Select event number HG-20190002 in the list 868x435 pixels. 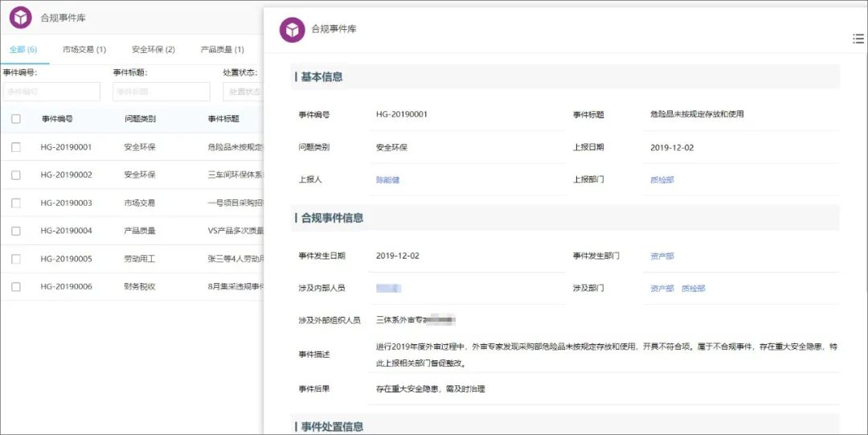point(67,174)
